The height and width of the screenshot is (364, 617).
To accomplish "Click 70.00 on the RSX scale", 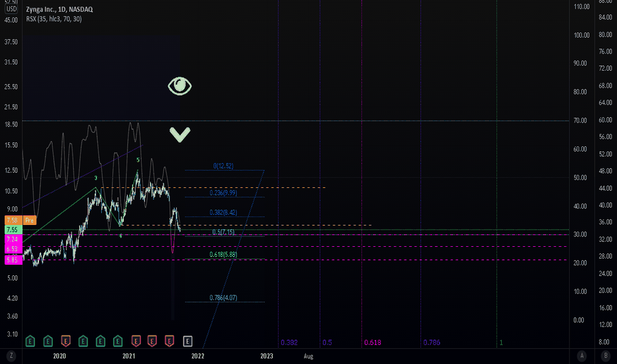I will 580,120.
